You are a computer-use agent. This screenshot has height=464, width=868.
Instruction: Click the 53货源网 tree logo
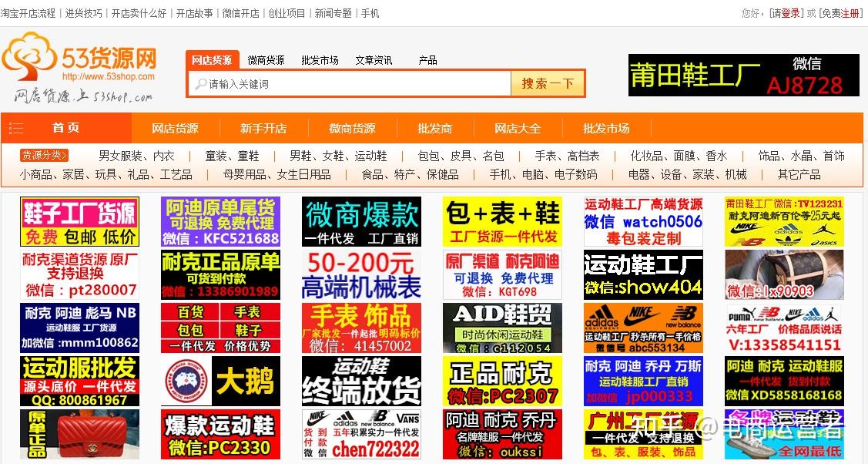click(29, 56)
